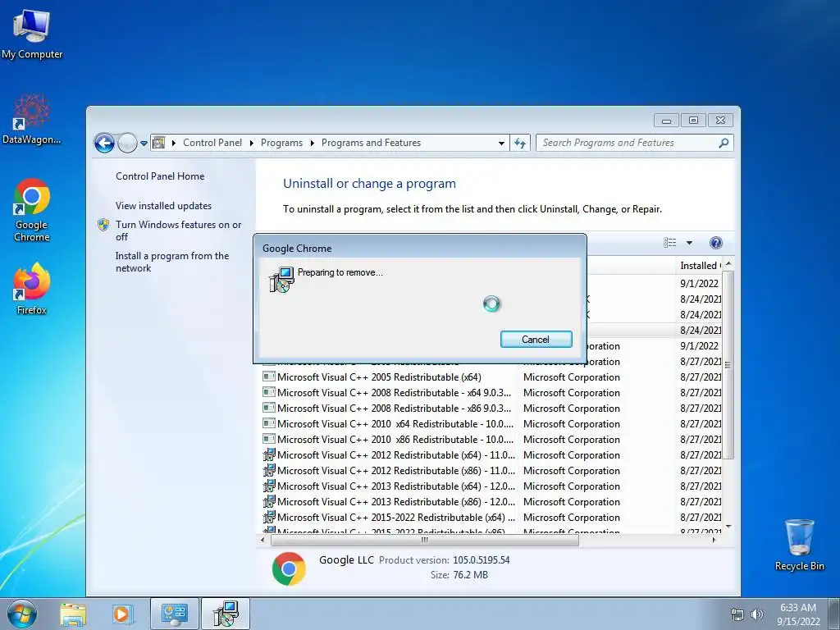Click the uninstaller icon in Chrome dialog
This screenshot has width=840, height=630.
point(281,280)
